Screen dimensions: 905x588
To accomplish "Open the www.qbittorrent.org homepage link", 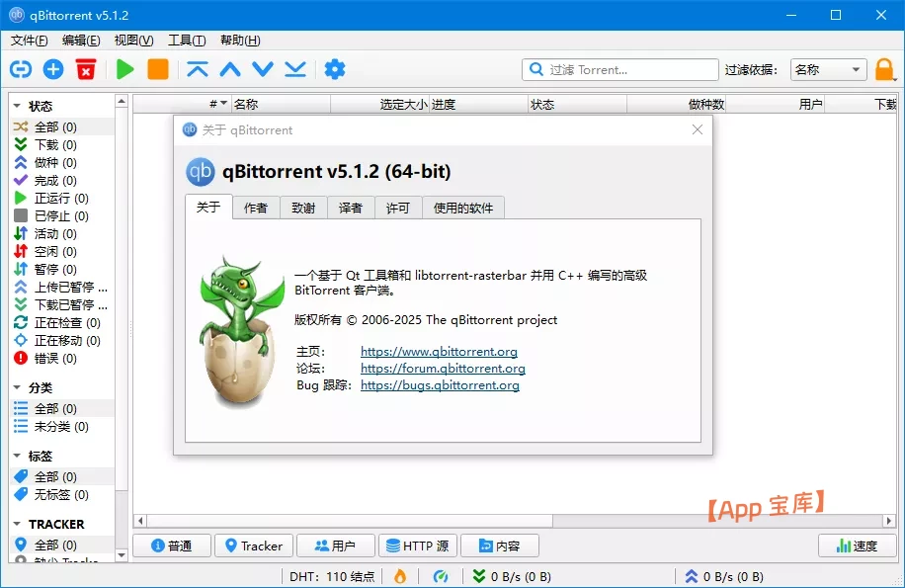I will click(x=439, y=352).
